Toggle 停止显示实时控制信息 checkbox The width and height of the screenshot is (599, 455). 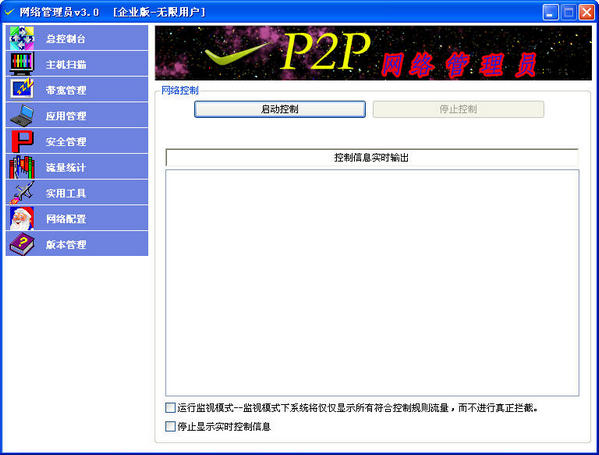coord(170,426)
